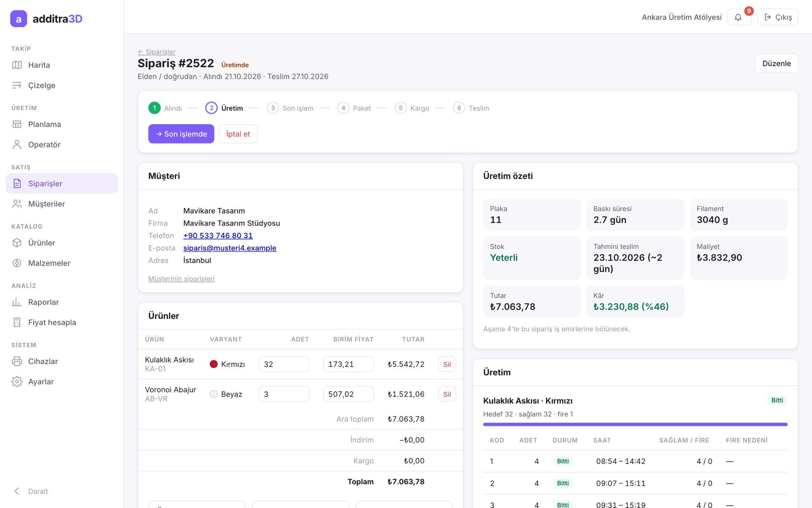Image resolution: width=812 pixels, height=508 pixels.
Task: Go back via the Siparişler breadcrumb link
Action: (x=156, y=52)
